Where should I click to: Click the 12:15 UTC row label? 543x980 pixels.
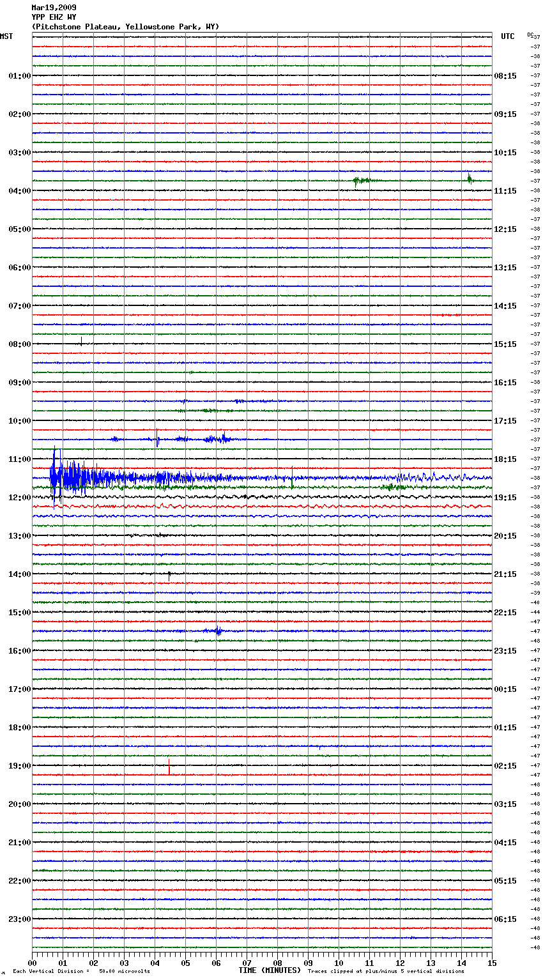[x=505, y=229]
